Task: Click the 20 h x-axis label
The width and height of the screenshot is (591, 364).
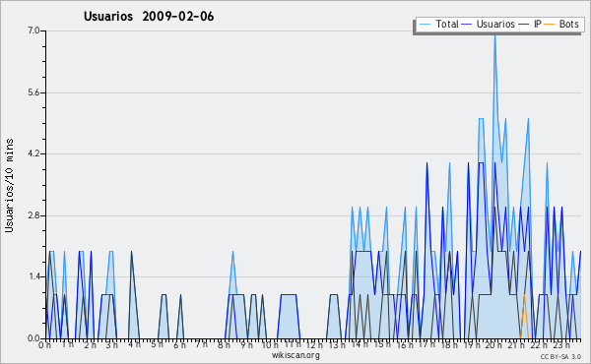Action: (x=493, y=345)
